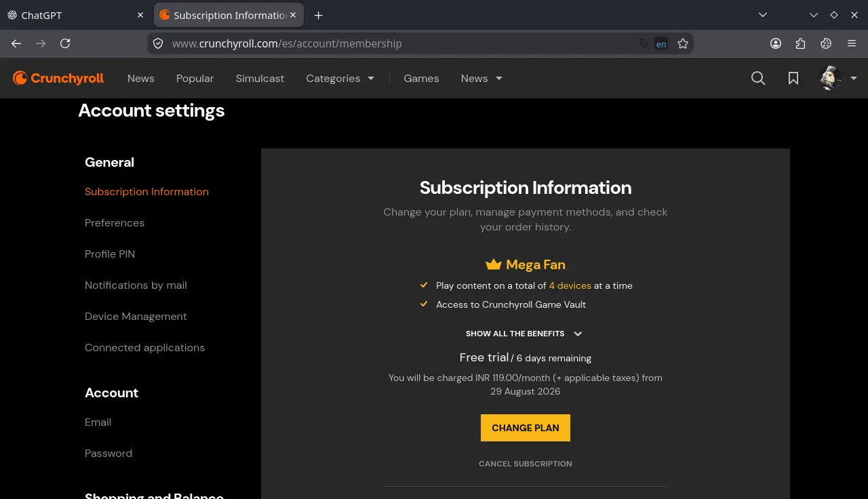Screen dimensions: 868x499
Task: Go to Device Management
Action: (136, 317)
